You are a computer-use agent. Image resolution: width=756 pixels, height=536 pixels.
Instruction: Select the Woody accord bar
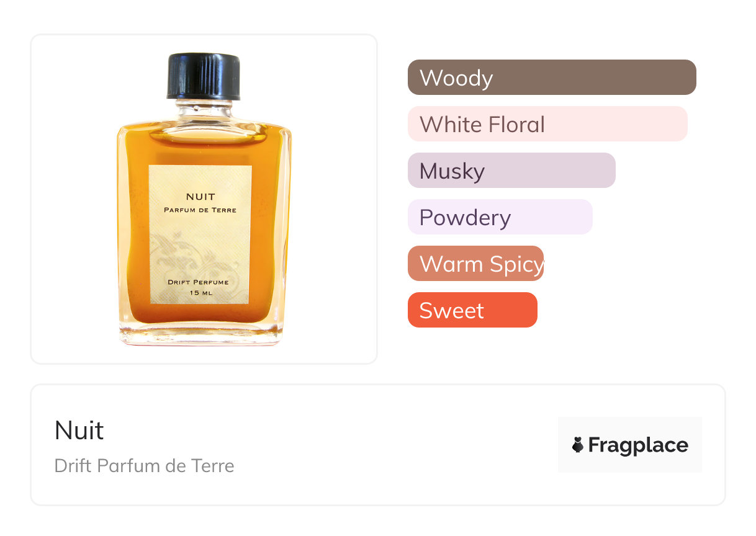click(x=552, y=78)
